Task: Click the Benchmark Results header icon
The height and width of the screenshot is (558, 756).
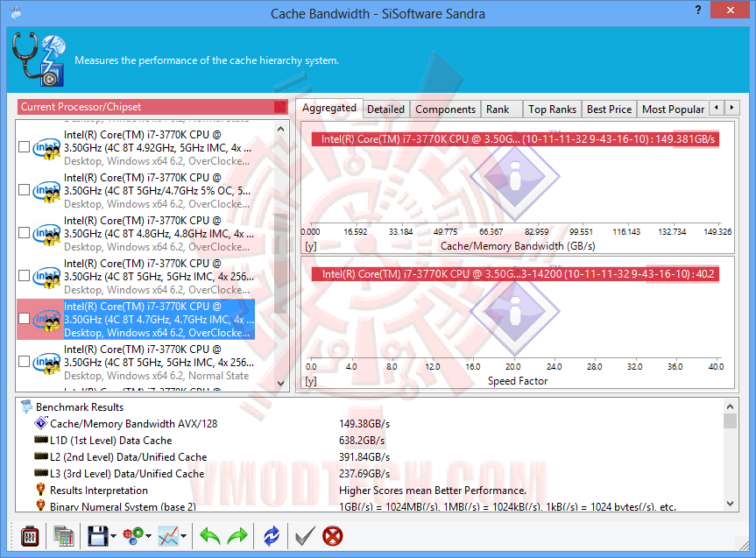Action: click(26, 406)
